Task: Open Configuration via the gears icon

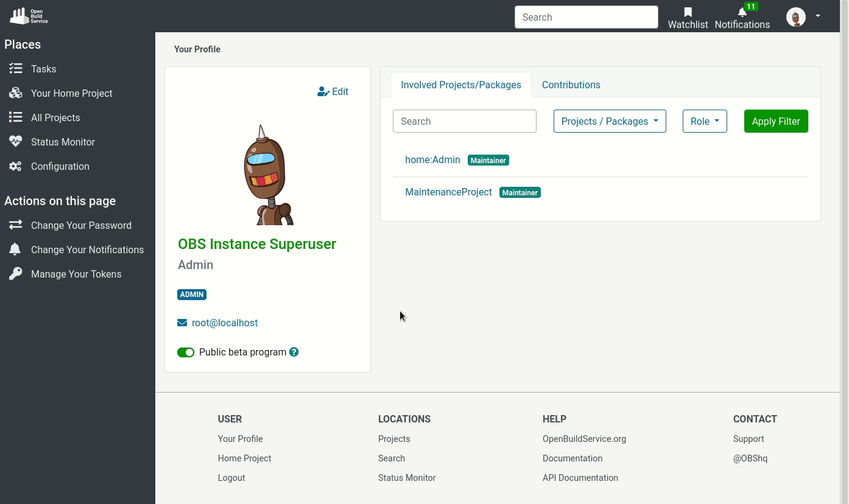Action: pyautogui.click(x=16, y=166)
